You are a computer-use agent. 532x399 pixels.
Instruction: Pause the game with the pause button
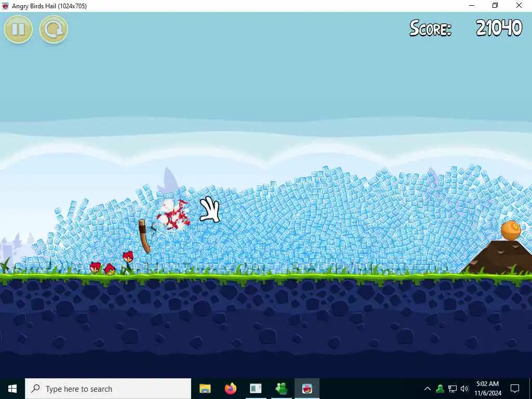(18, 30)
